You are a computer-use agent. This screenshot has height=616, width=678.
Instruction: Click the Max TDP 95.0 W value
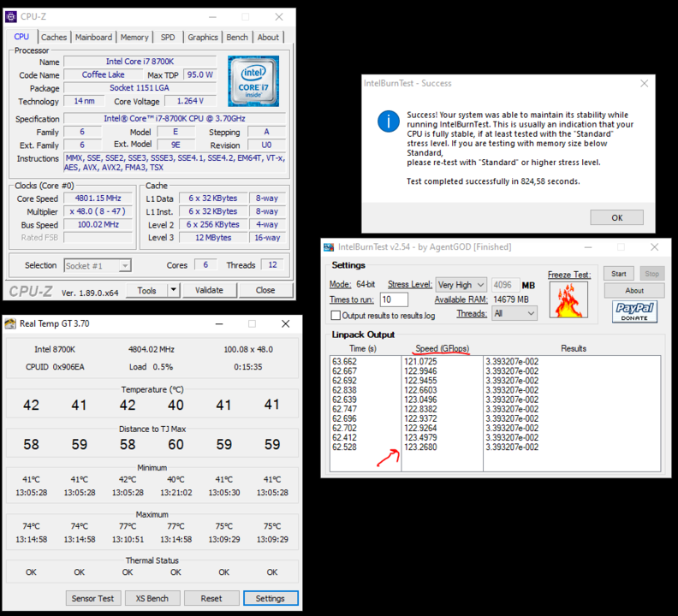point(199,74)
